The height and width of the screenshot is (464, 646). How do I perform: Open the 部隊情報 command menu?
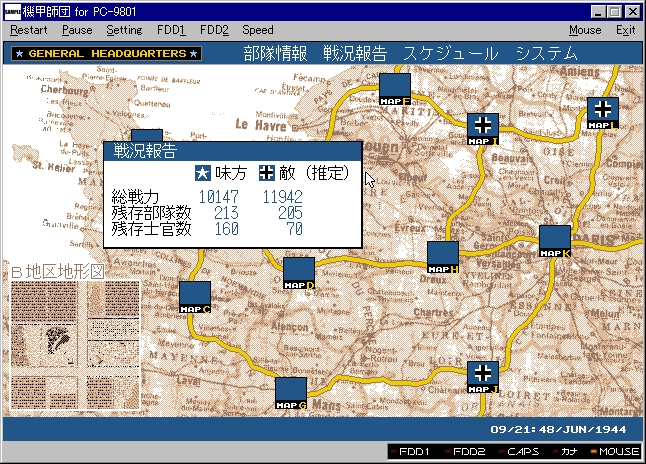pyautogui.click(x=274, y=54)
